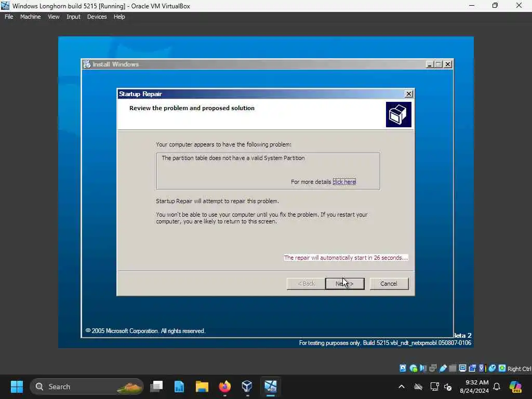Open the 'click here' details link
The width and height of the screenshot is (532, 399).
coord(344,182)
